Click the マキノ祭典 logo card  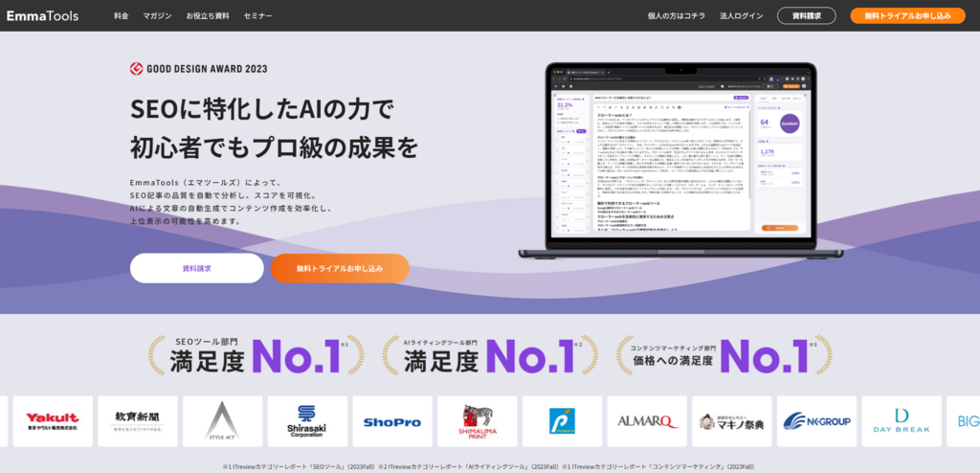[732, 421]
